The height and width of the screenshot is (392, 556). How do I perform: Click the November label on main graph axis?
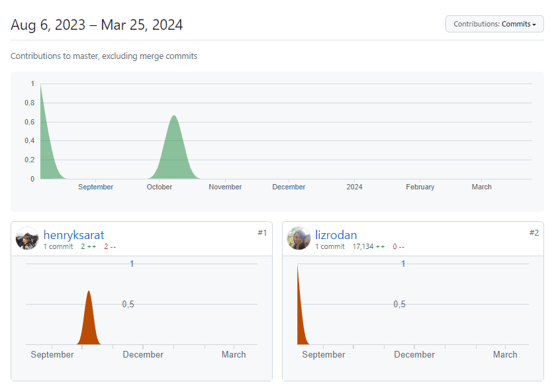coord(225,187)
